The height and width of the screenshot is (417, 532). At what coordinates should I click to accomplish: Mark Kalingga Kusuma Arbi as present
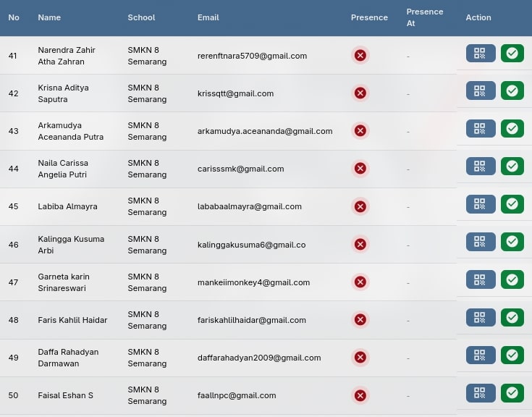click(512, 242)
